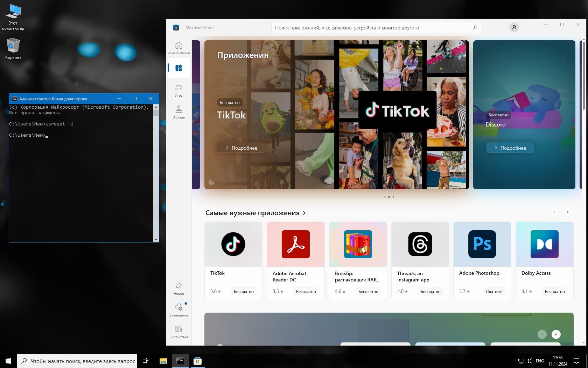Image resolution: width=588 pixels, height=368 pixels.
Task: Open the Library section
Action: tap(178, 331)
